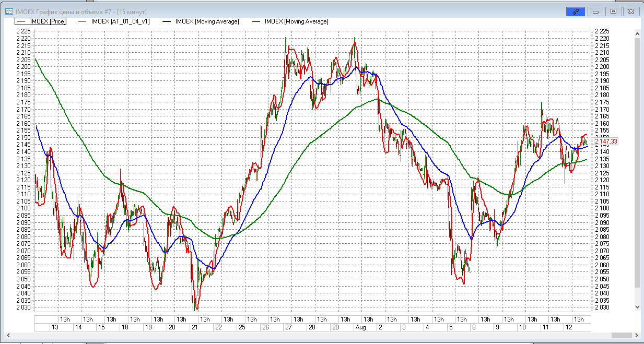Click the date 21 on the time axis
This screenshot has height=344, width=644.
coord(194,327)
